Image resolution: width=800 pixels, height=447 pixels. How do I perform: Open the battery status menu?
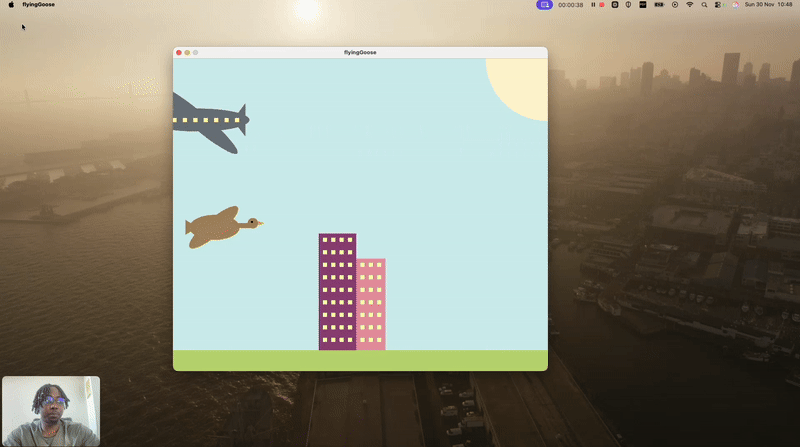click(659, 5)
